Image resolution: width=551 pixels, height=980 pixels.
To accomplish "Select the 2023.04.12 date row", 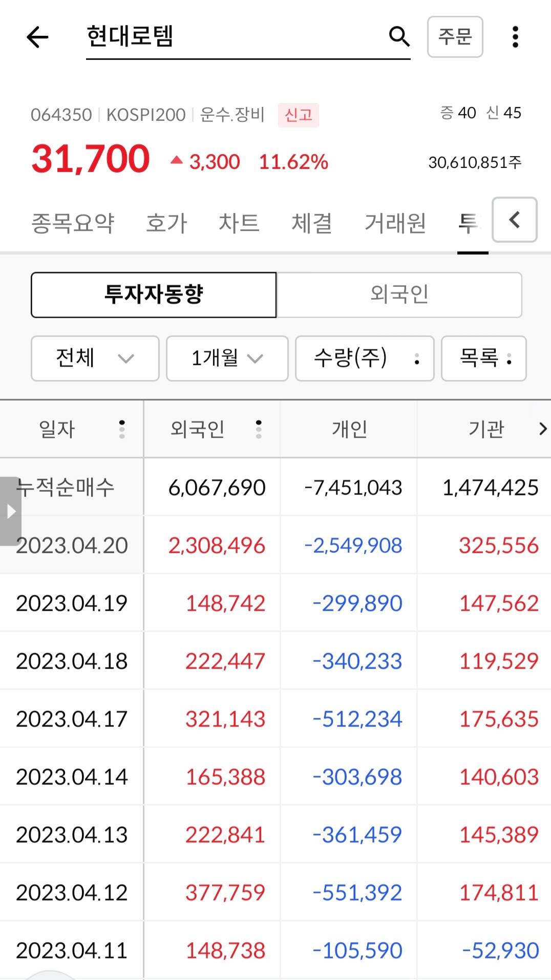I will pos(72,893).
